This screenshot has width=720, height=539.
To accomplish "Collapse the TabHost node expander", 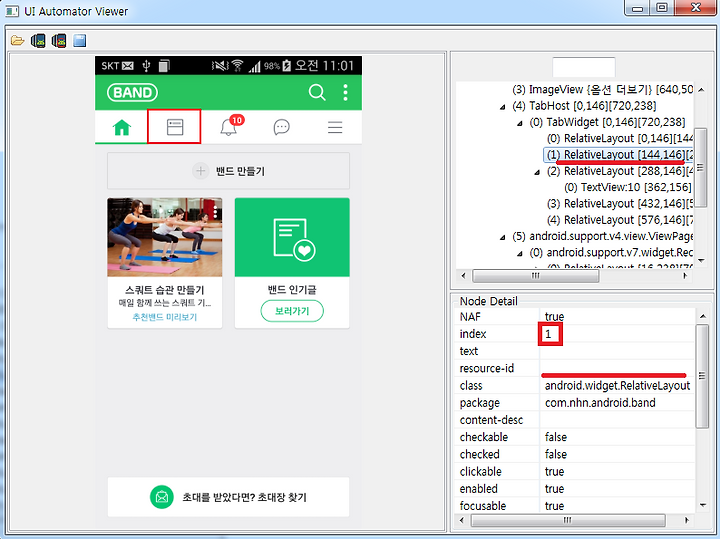I will coord(502,107).
